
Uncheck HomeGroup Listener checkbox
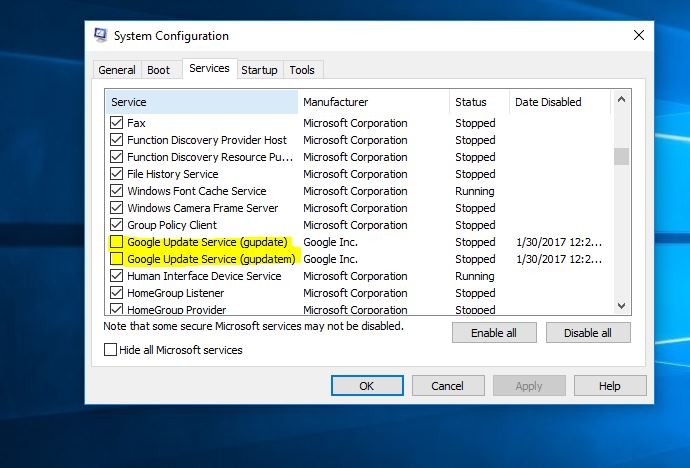pyautogui.click(x=116, y=293)
